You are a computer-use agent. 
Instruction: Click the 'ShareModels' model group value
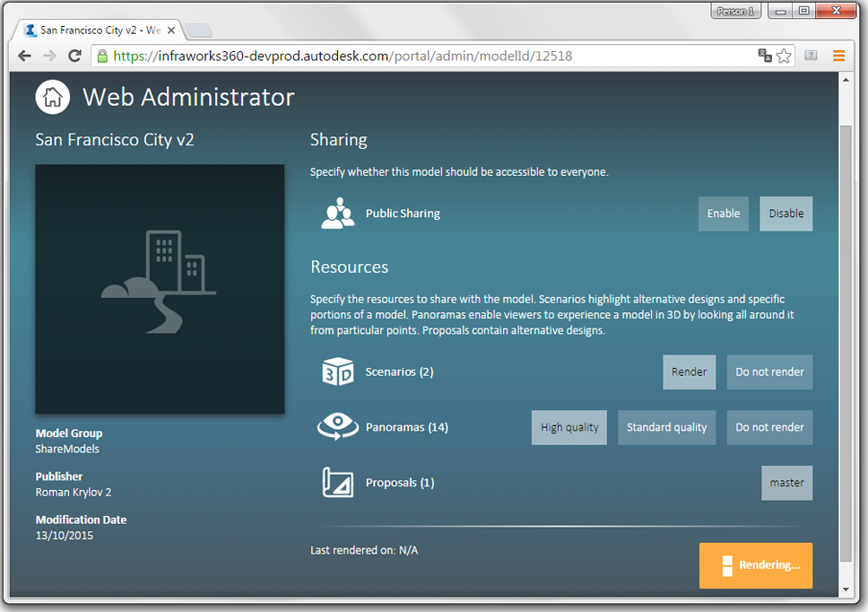(67, 450)
